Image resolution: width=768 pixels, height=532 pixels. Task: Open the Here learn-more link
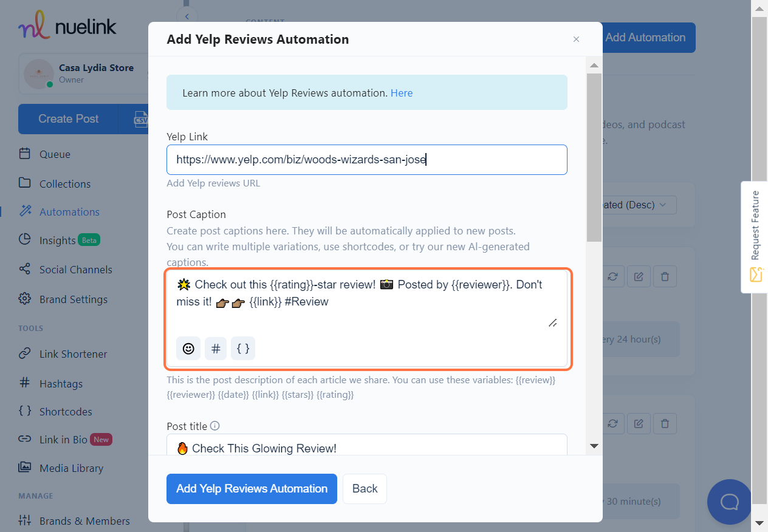(x=402, y=93)
